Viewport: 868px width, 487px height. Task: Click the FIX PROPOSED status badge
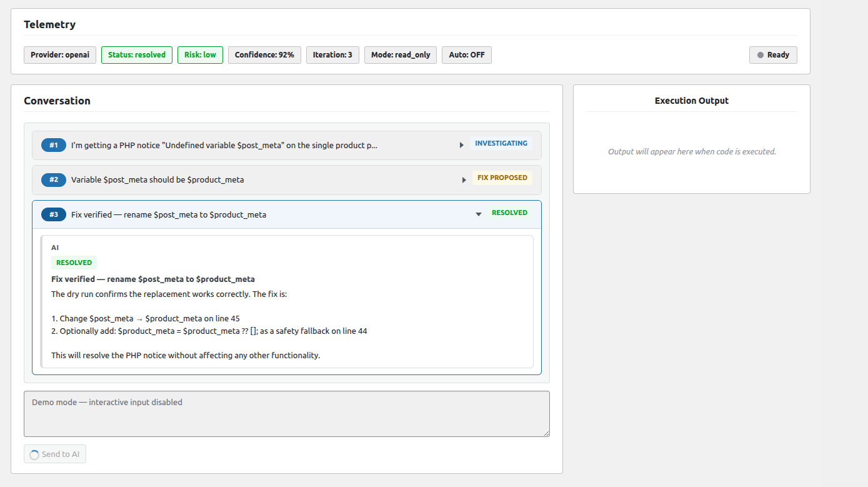pyautogui.click(x=502, y=178)
